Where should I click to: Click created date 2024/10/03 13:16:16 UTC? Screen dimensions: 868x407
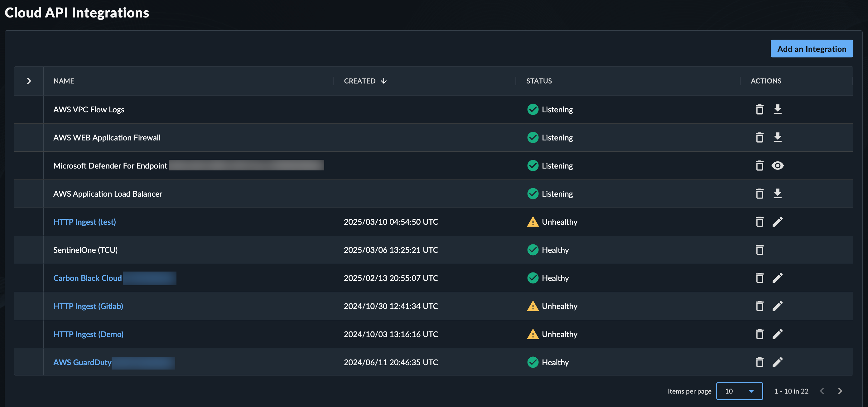coord(391,334)
